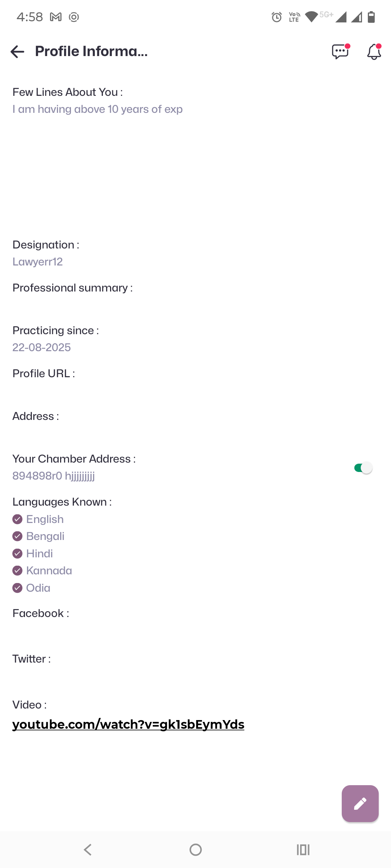This screenshot has height=868, width=391.
Task: Tap the Bengali language checkmark
Action: 17,536
